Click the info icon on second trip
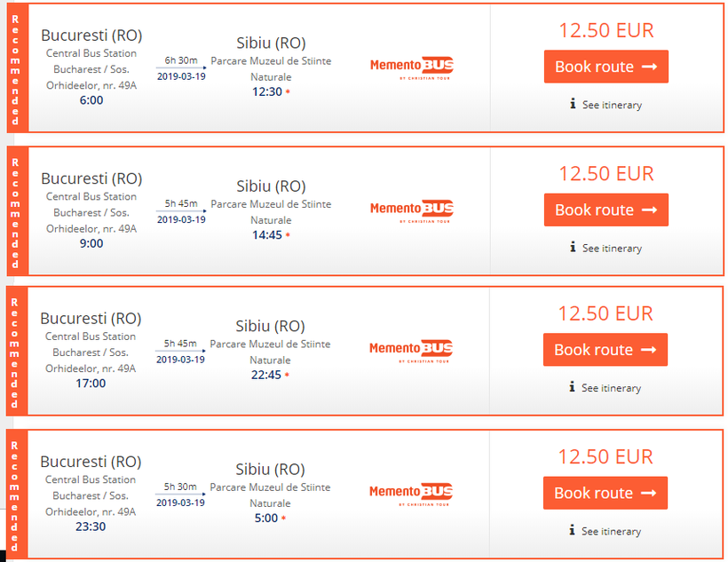Image resolution: width=728 pixels, height=562 pixels. [x=573, y=247]
